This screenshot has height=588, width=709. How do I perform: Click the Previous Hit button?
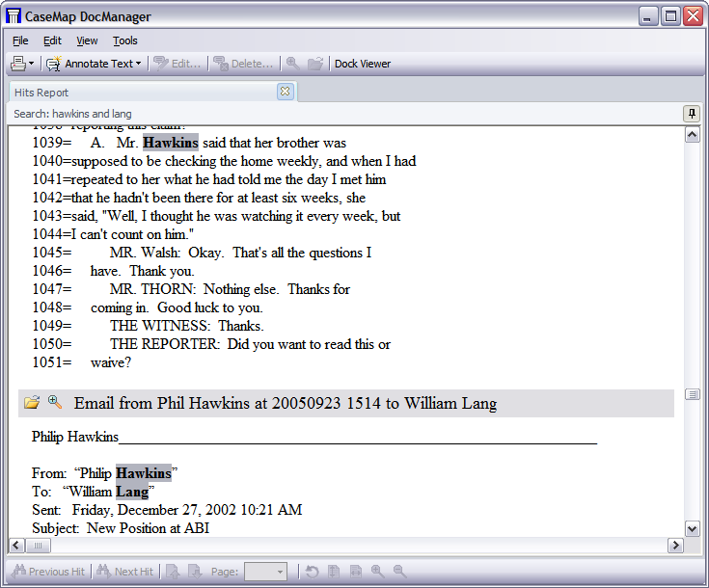(48, 572)
